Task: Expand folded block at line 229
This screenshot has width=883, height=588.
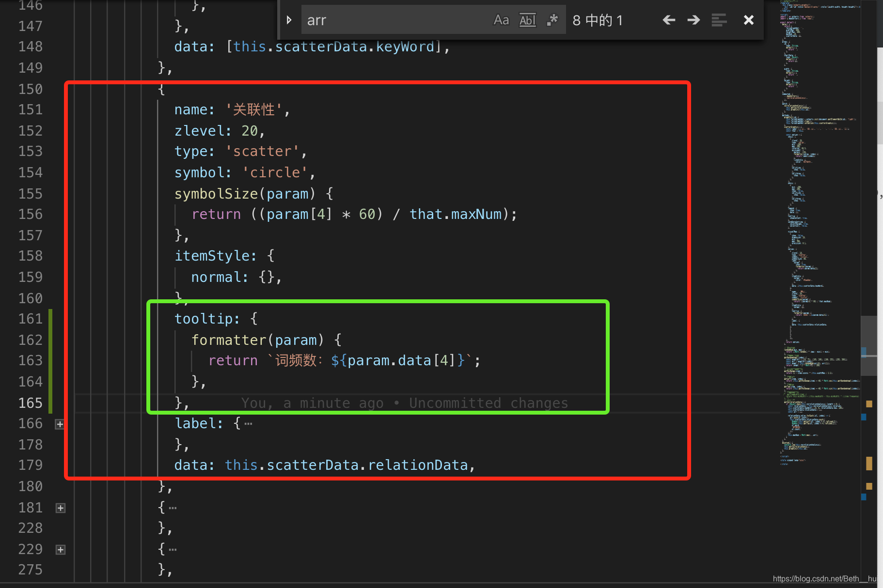Action: click(x=61, y=550)
